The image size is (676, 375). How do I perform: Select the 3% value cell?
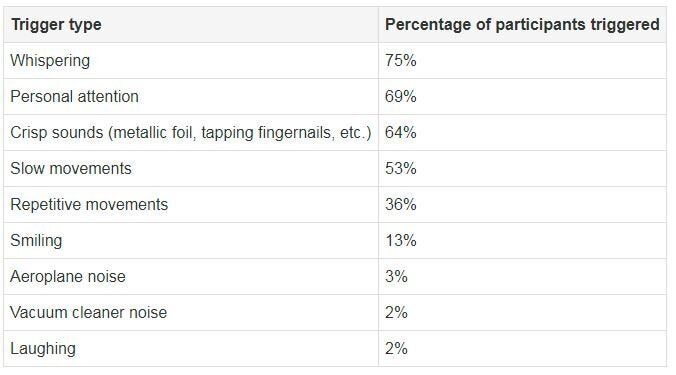(522, 276)
